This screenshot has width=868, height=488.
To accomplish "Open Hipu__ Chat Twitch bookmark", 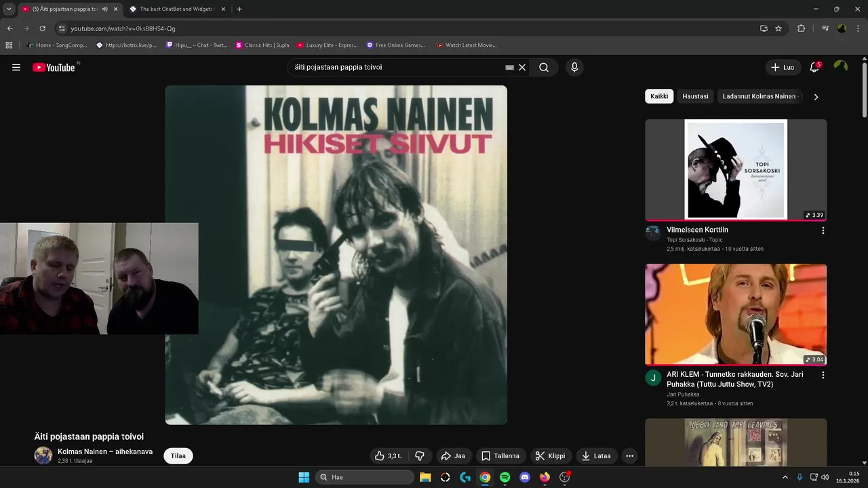I will [197, 45].
